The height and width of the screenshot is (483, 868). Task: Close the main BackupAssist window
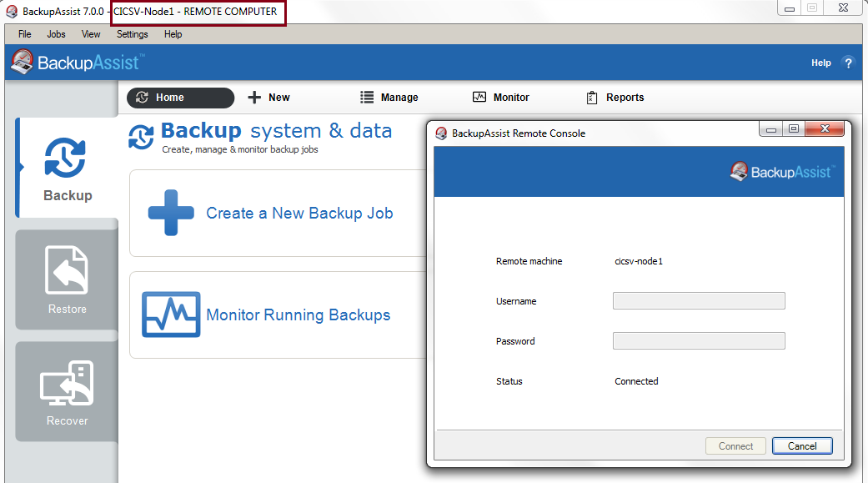coord(843,8)
